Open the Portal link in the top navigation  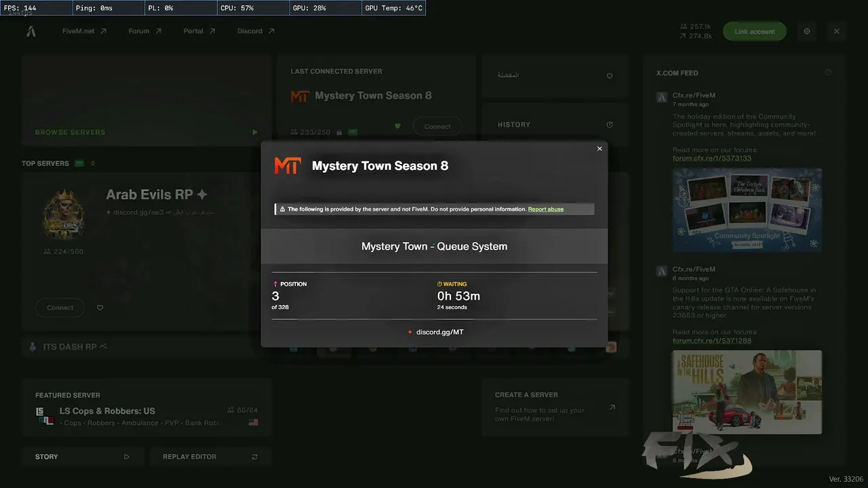199,31
